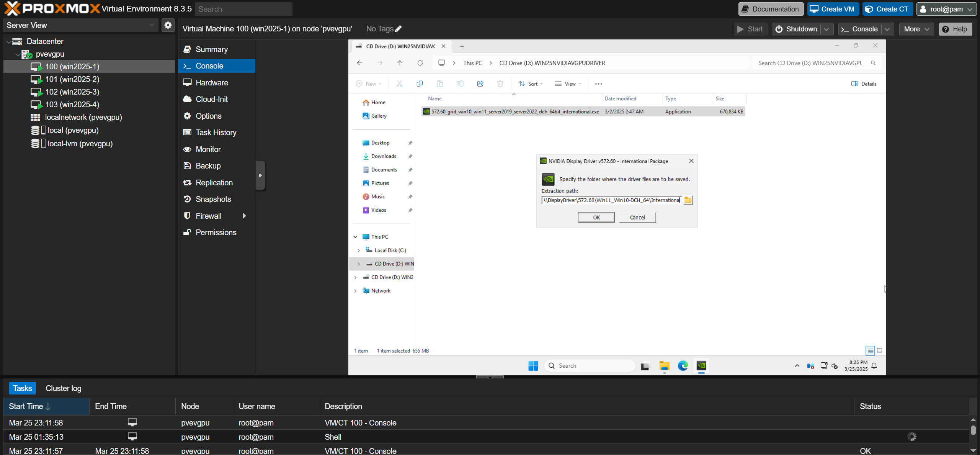Show hidden system tray icons
This screenshot has height=455, width=980.
[x=797, y=366]
